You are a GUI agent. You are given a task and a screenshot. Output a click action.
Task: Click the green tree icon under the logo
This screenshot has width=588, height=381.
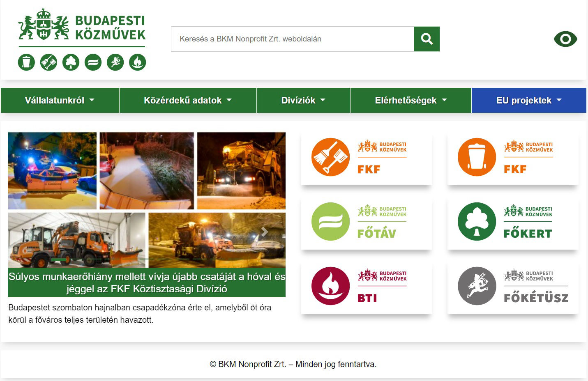[x=71, y=62]
